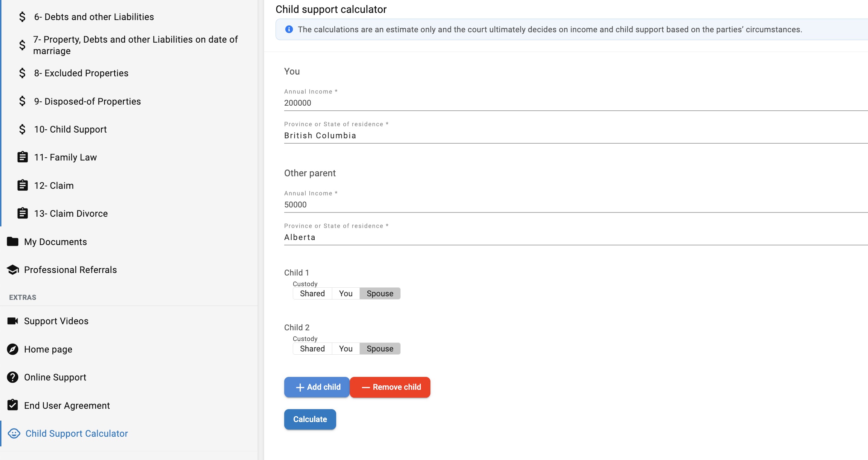
Task: Click the Add child button
Action: click(x=316, y=387)
